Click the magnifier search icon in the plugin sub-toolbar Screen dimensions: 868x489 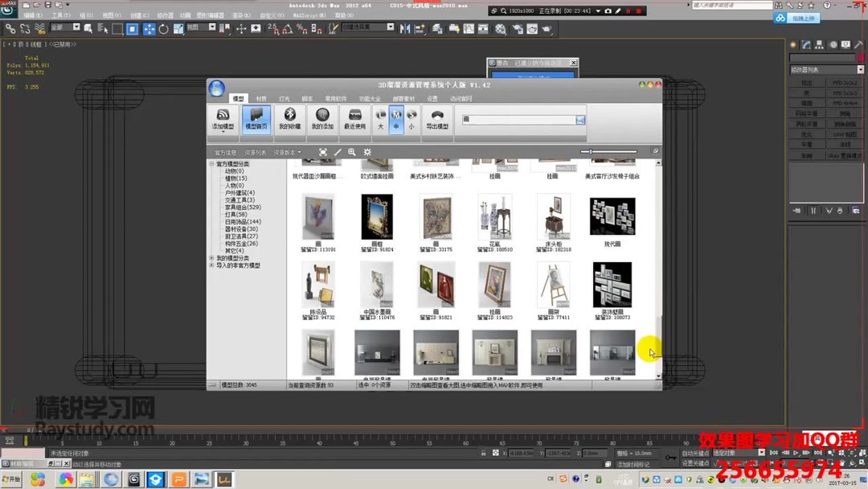pos(352,152)
